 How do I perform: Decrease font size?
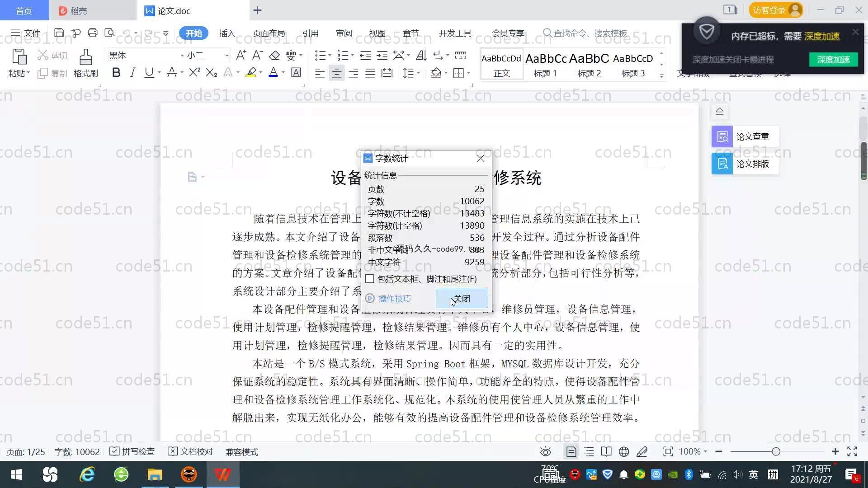pos(257,55)
